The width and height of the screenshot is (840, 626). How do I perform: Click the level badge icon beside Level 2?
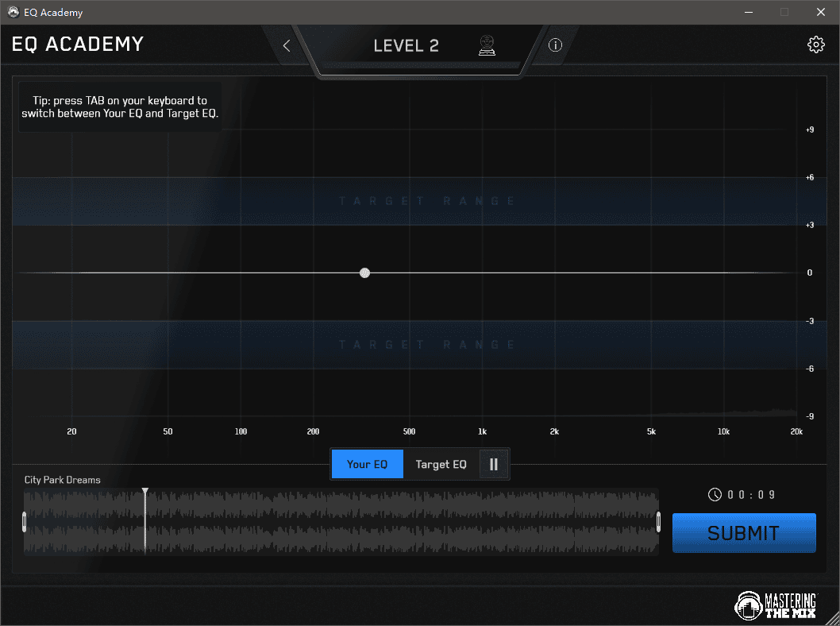pyautogui.click(x=486, y=46)
